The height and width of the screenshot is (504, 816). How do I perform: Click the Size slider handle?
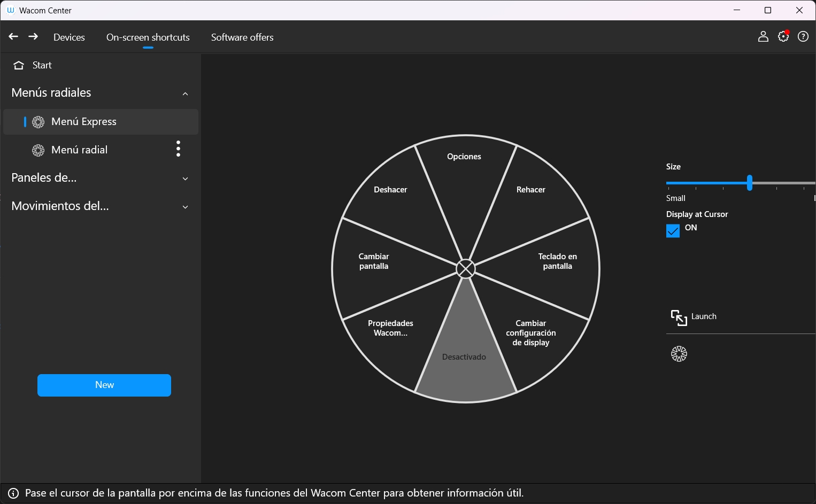coord(750,183)
